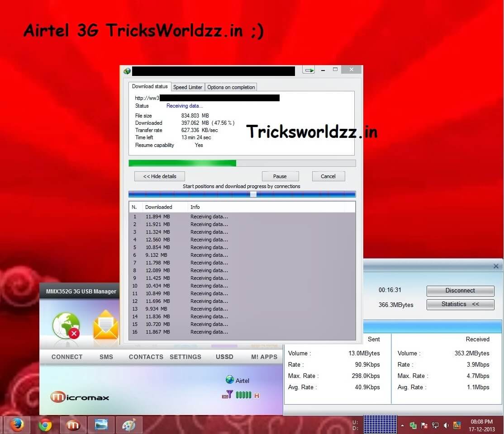Open the Action Center flag icon
This screenshot has width=504, height=434.
pos(424,425)
